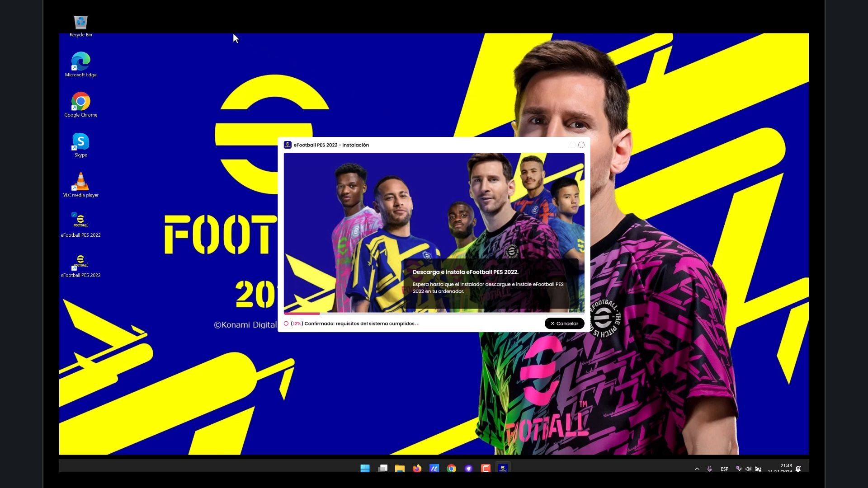Click the (12%) percentage label
The width and height of the screenshot is (868, 488).
[297, 324]
